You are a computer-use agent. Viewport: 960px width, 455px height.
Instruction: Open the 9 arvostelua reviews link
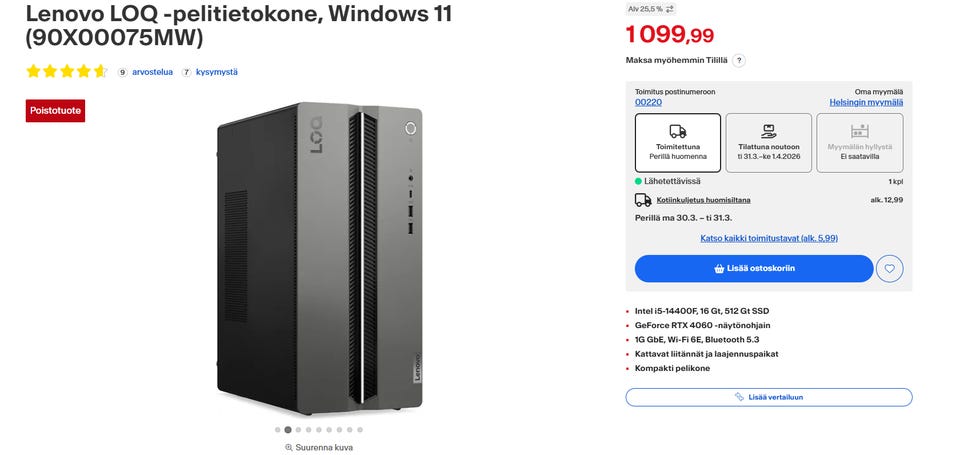(x=152, y=72)
